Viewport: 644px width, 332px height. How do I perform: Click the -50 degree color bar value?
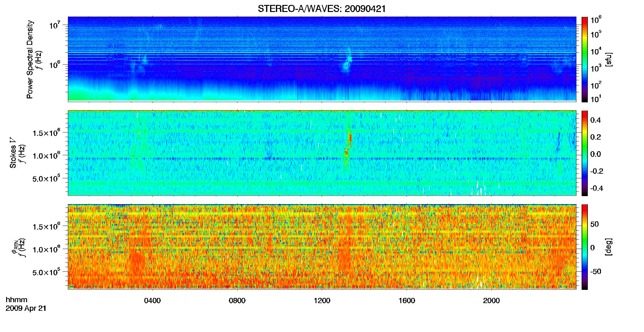coord(595,272)
